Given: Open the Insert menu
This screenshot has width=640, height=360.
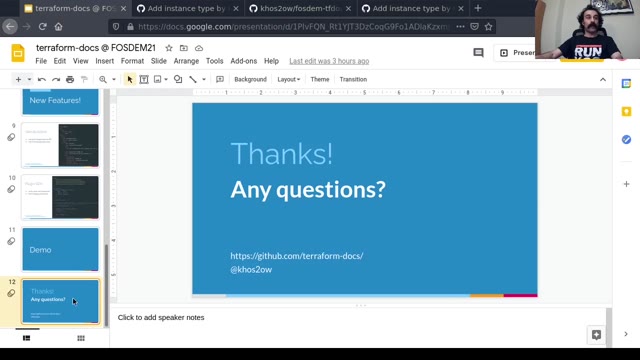Looking at the screenshot, I should (104, 61).
